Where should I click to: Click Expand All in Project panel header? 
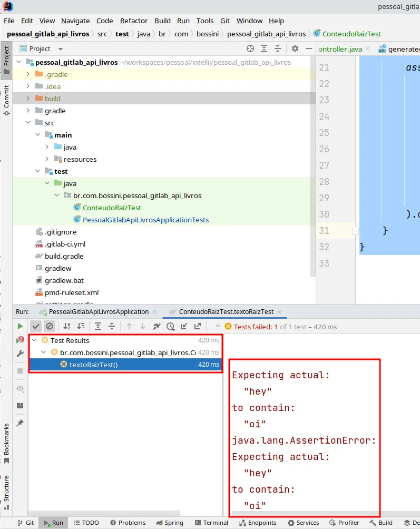pos(264,48)
